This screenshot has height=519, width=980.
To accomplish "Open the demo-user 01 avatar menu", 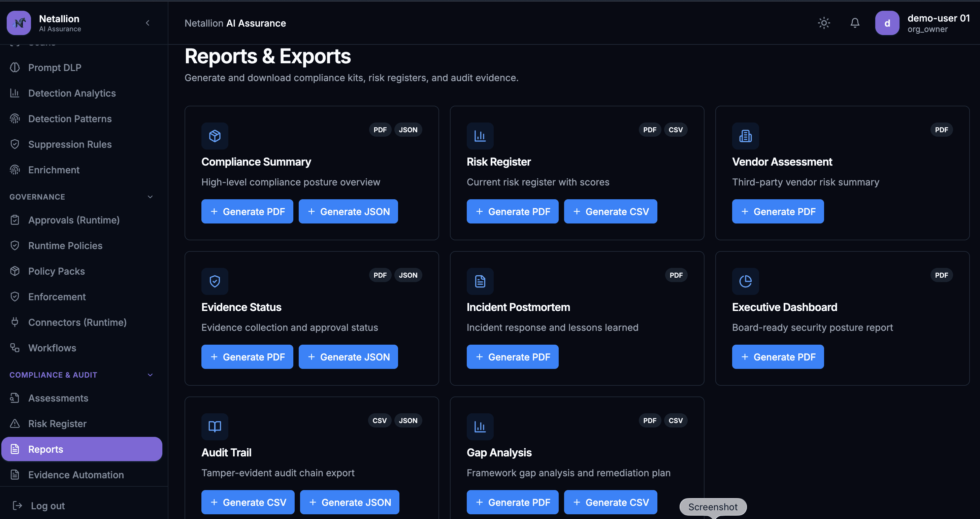I will tap(887, 23).
